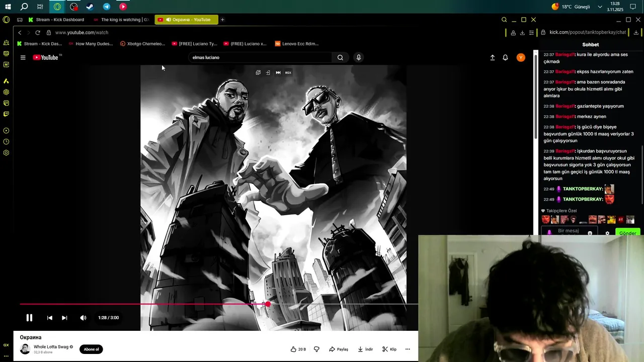Open Opera sidebar settings gear

pos(6,153)
